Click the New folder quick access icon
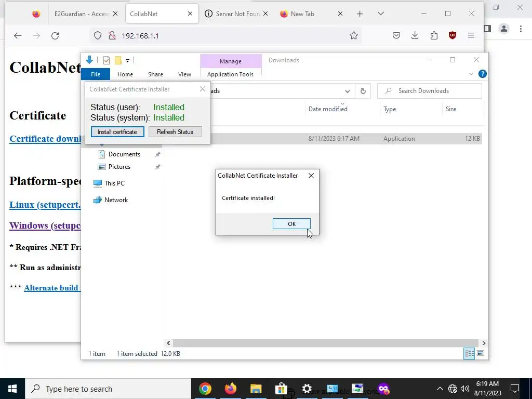 pos(118,60)
